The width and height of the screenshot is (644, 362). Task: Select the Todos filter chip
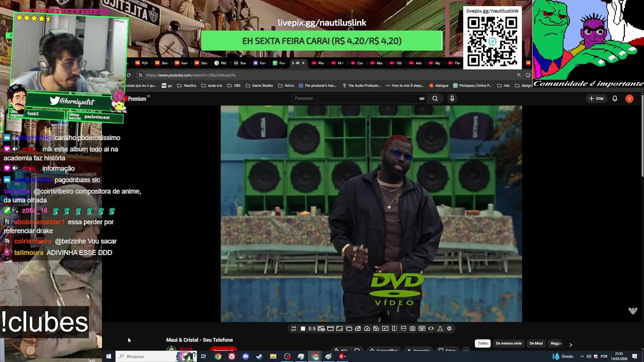tap(482, 343)
